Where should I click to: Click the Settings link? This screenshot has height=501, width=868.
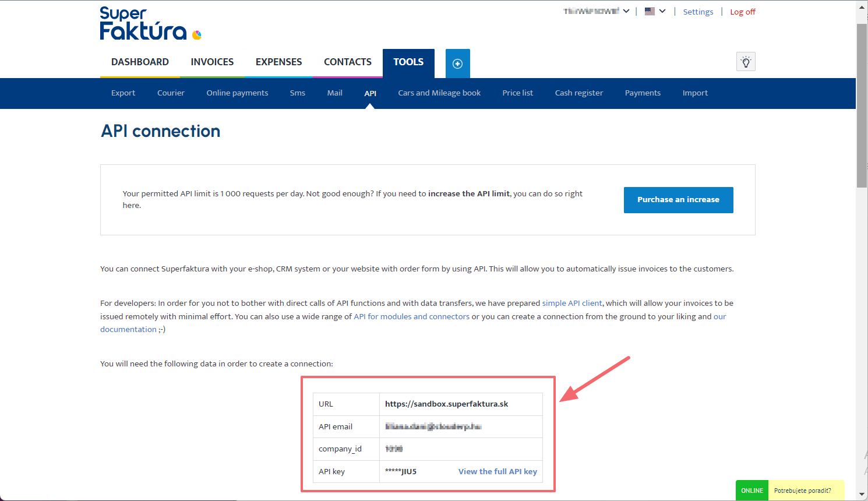(698, 12)
